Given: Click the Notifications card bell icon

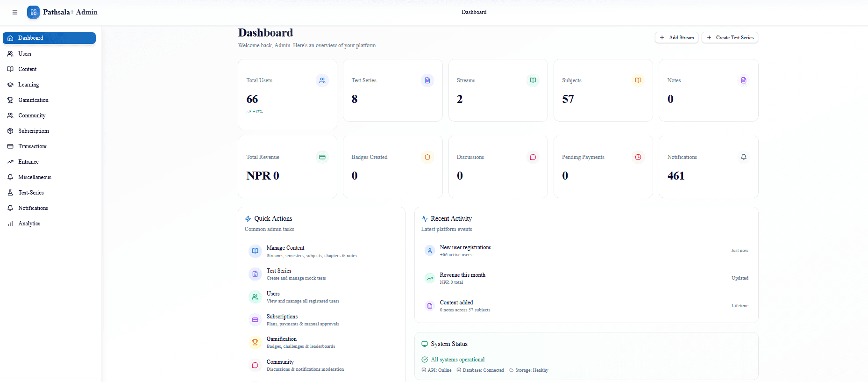Looking at the screenshot, I should 744,157.
